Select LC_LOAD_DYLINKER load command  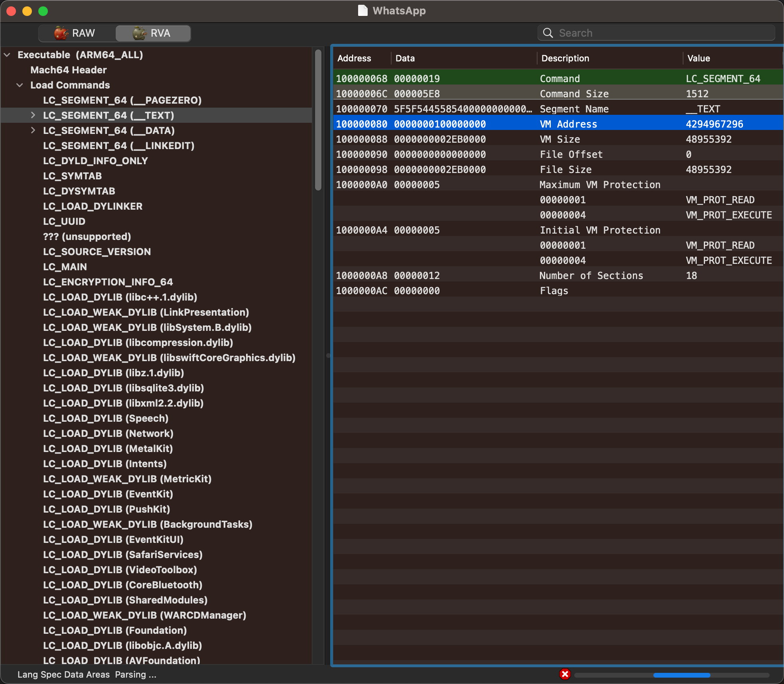(93, 206)
